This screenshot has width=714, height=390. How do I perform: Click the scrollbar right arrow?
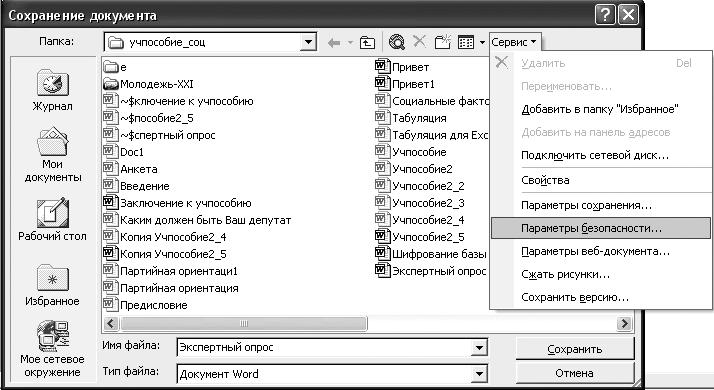[x=624, y=323]
